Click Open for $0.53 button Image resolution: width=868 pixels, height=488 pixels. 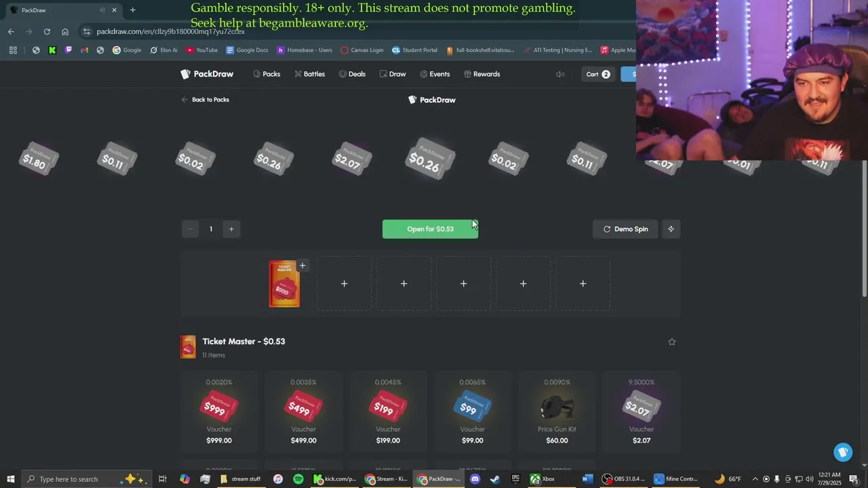coord(430,229)
